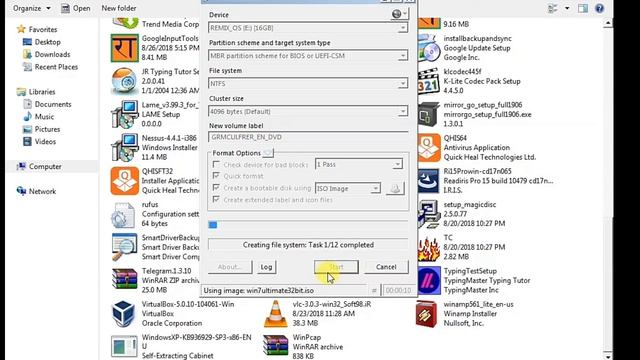Click the SmartDriverBackup magnifier icon
Image resolution: width=640 pixels, height=360 pixels.
(124, 247)
